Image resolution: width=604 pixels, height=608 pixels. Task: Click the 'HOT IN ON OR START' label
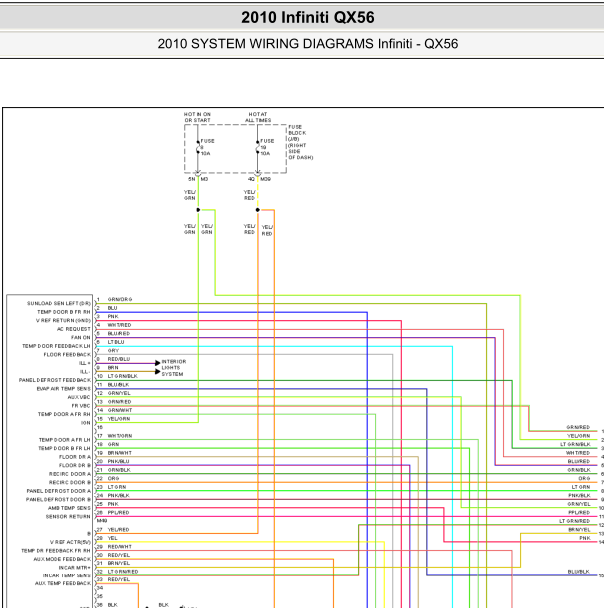tap(197, 117)
